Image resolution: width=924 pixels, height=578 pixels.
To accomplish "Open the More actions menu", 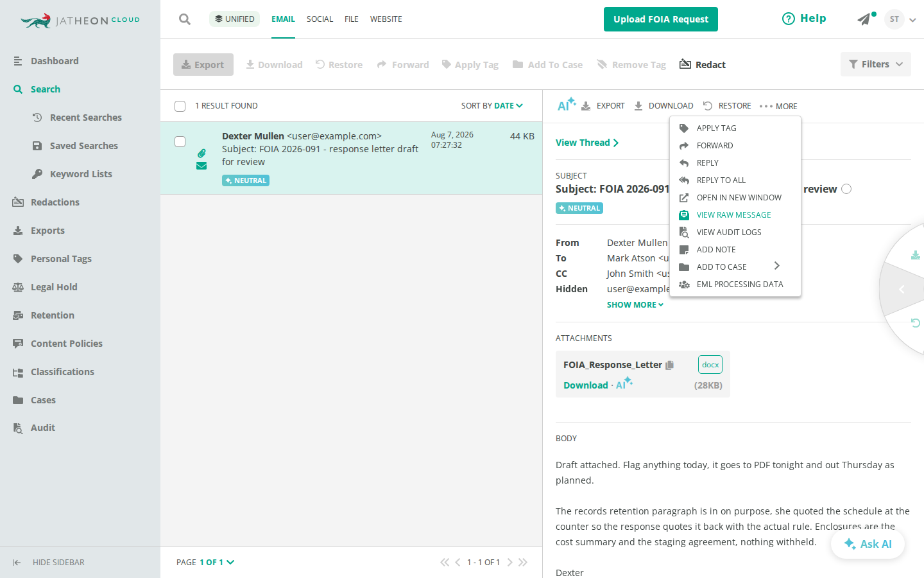I will (x=778, y=106).
